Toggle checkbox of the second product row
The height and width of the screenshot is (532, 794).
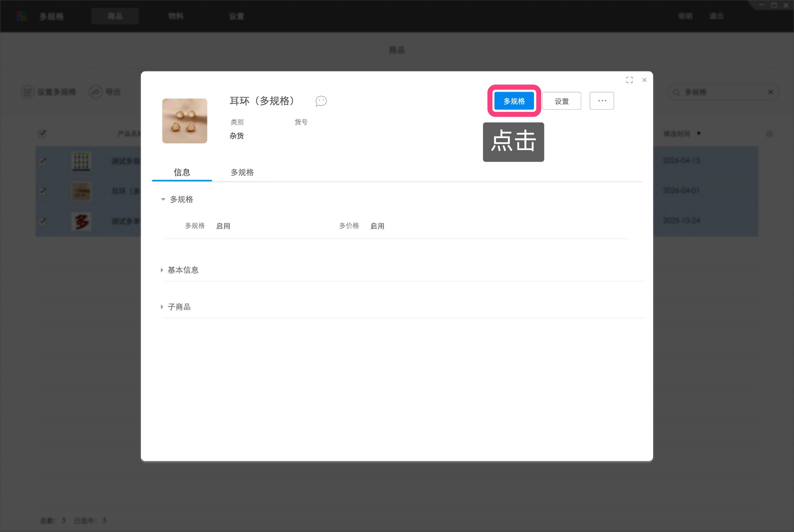click(42, 191)
